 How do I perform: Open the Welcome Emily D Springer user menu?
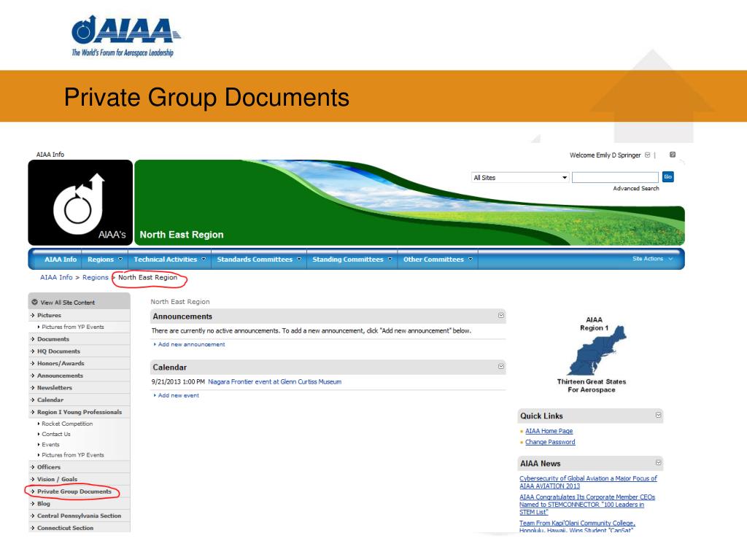pos(609,155)
